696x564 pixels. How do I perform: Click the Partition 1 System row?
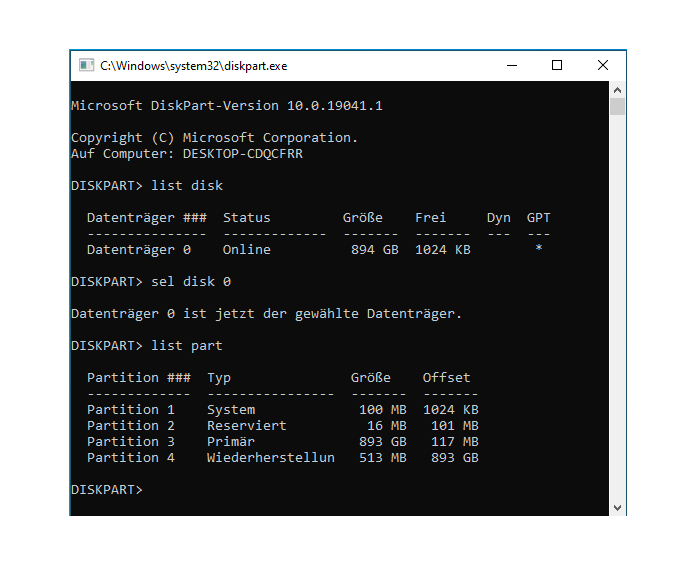(x=283, y=410)
